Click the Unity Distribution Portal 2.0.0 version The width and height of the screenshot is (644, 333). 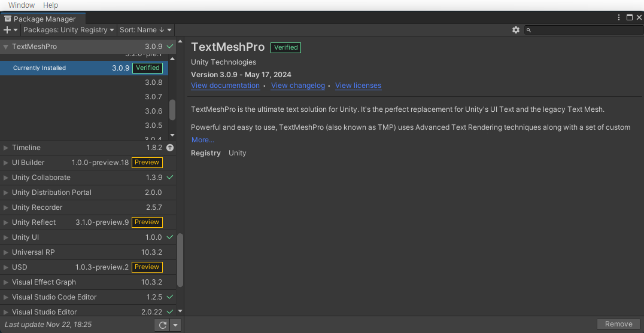154,193
